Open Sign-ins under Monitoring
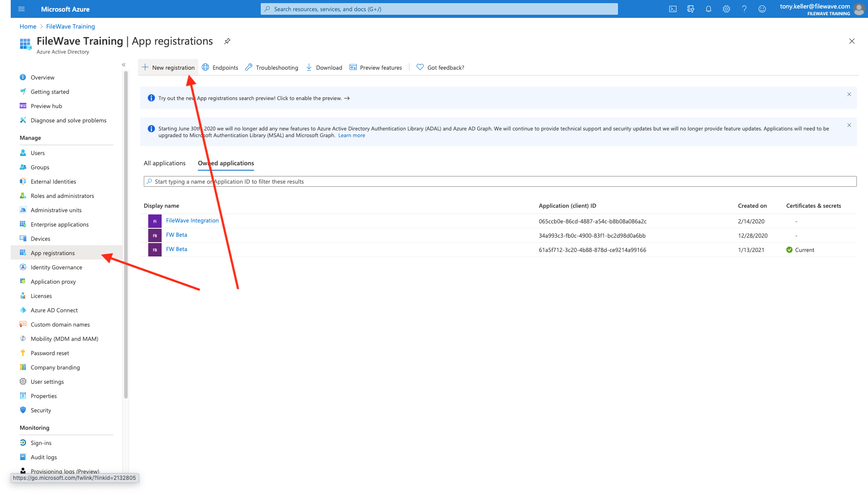868x495 pixels. [x=41, y=443]
